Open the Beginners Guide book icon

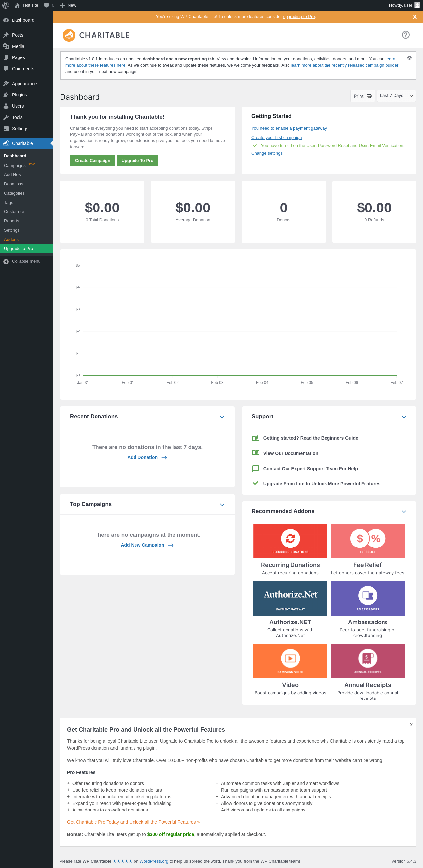click(x=256, y=438)
